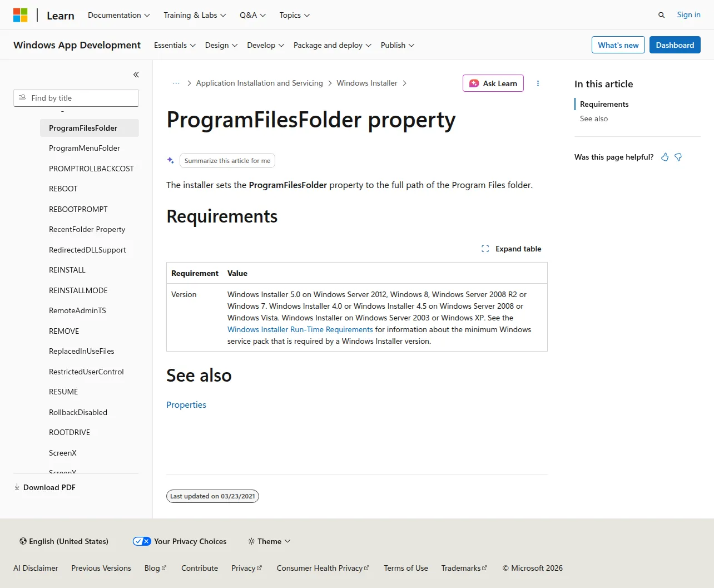Select RemoteAdminTS in the sidebar
The image size is (714, 588).
77,310
